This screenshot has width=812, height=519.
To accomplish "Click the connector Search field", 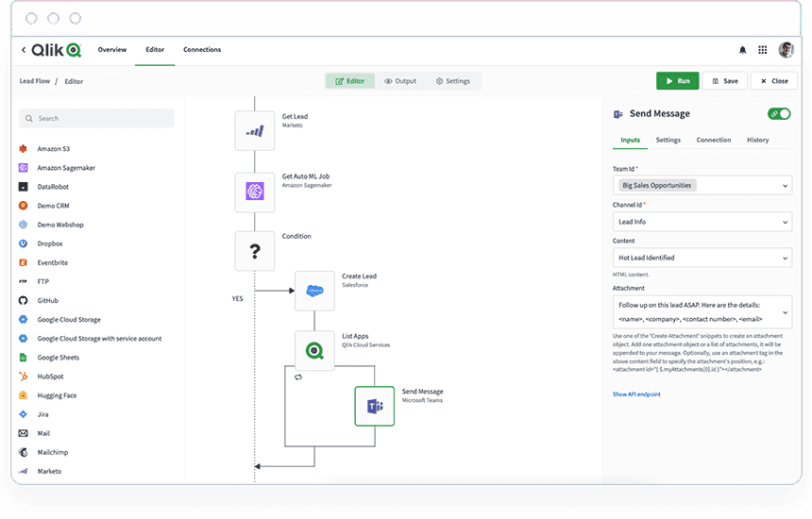I will [x=97, y=118].
